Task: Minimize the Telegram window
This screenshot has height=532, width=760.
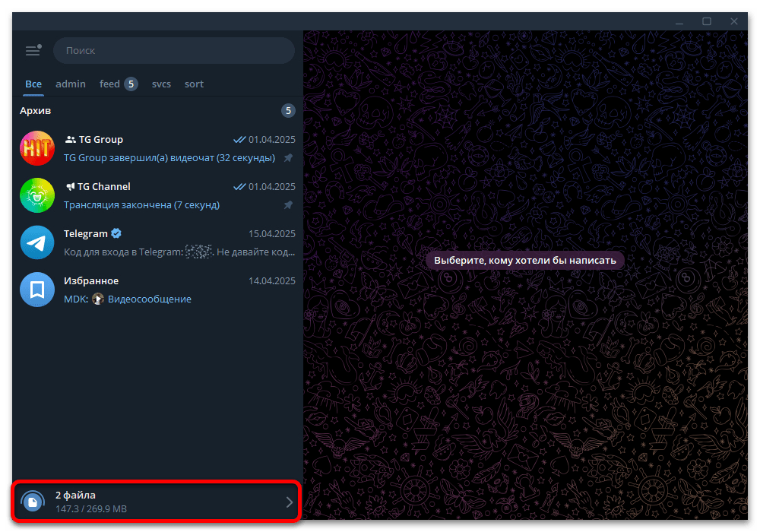Action: (x=679, y=22)
